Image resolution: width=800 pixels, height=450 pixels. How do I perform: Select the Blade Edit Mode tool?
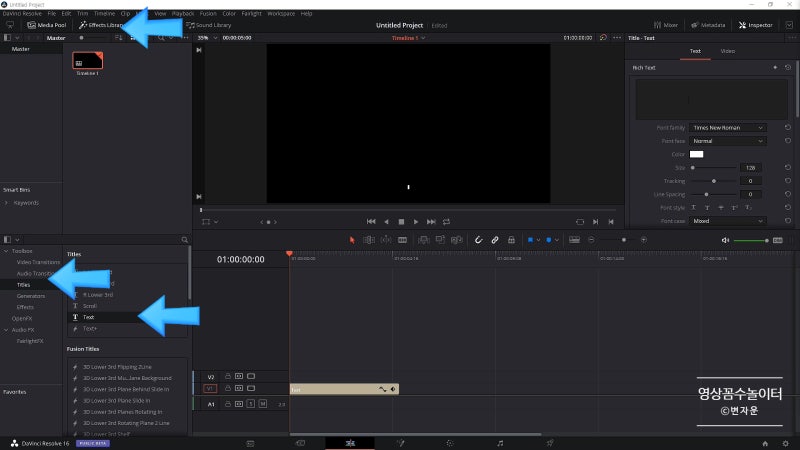click(x=403, y=240)
